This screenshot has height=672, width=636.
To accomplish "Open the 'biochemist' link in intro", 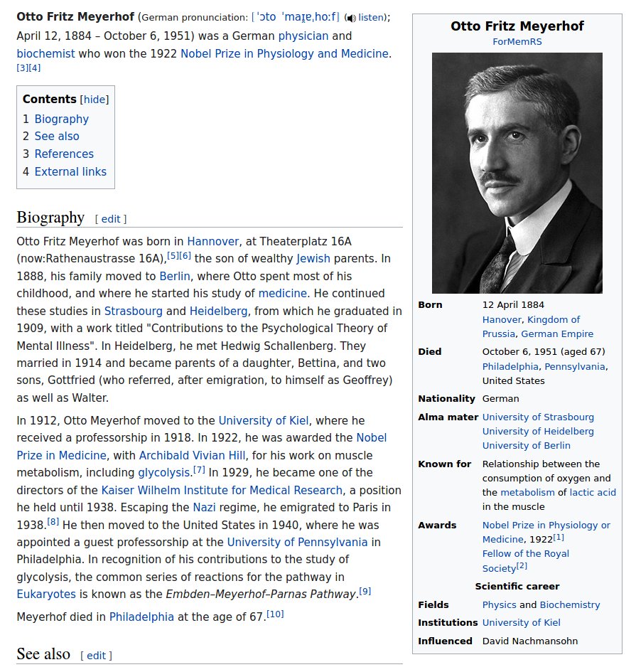I will pos(45,53).
